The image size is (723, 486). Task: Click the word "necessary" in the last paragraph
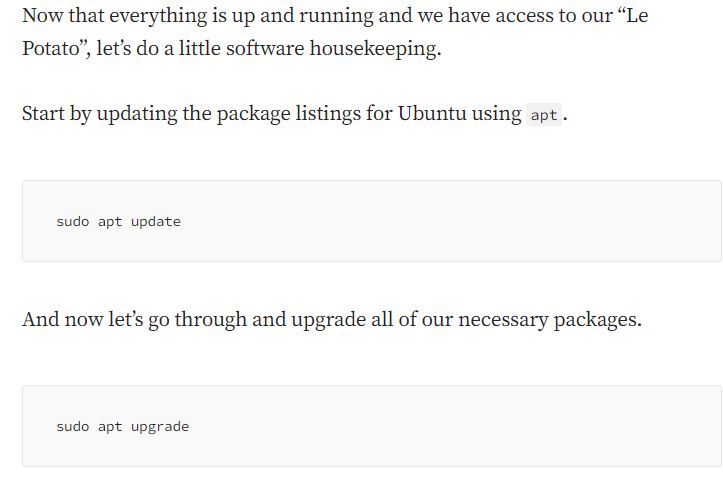tap(503, 320)
